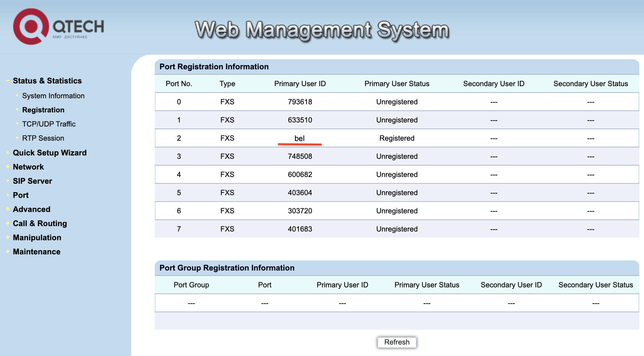This screenshot has height=356, width=644.
Task: Select Registration in the sidebar
Action: coord(43,110)
